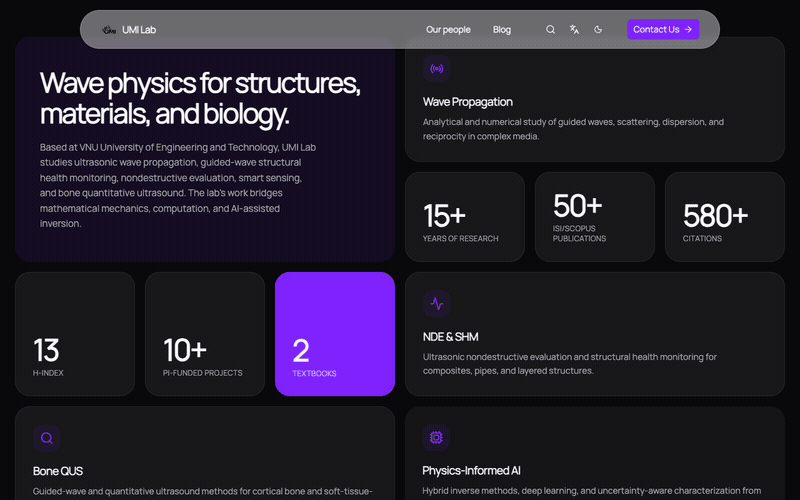Click the UMI Lab brand name
Viewport: 800px width, 500px height.
pyautogui.click(x=139, y=30)
